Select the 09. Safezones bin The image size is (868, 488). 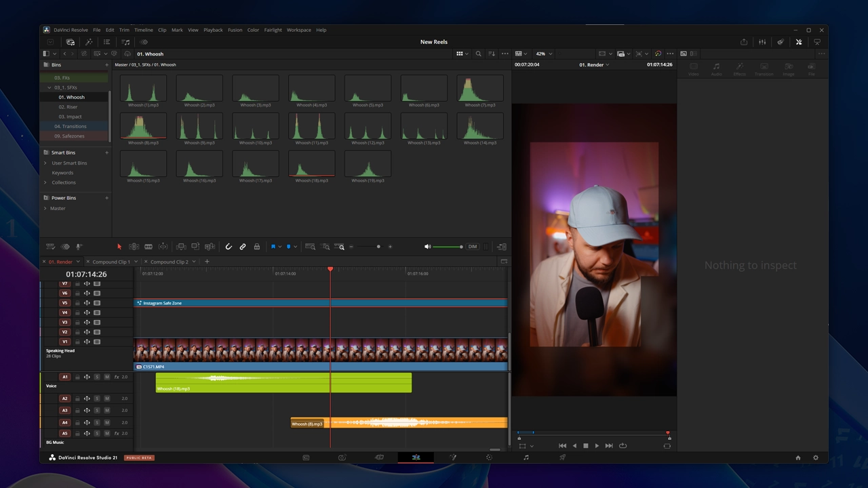70,136
